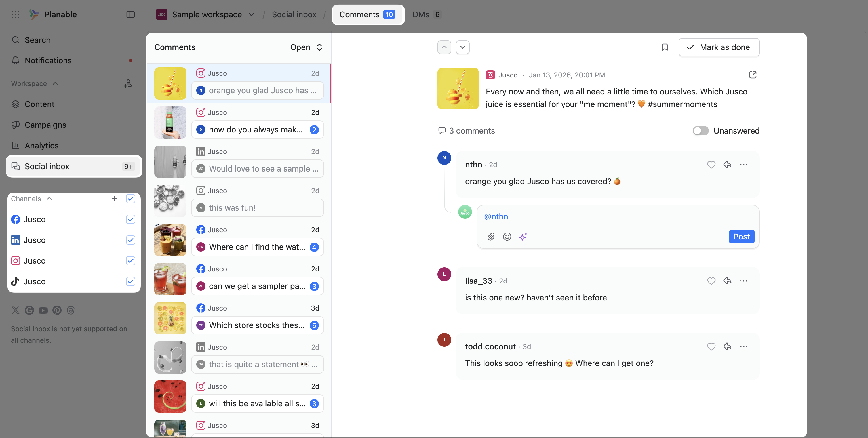This screenshot has width=868, height=438.
Task: Toggle the sidebar collapse icon
Action: [x=130, y=14]
